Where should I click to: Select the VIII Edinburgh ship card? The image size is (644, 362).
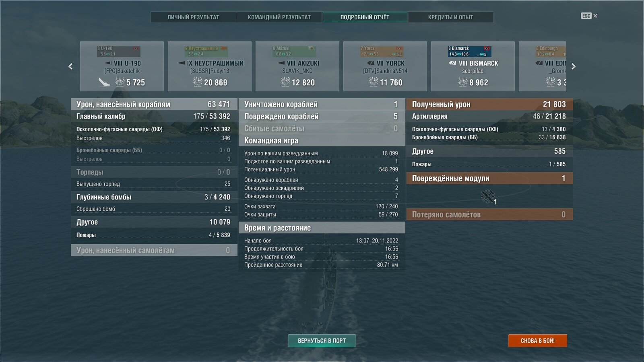(543, 66)
